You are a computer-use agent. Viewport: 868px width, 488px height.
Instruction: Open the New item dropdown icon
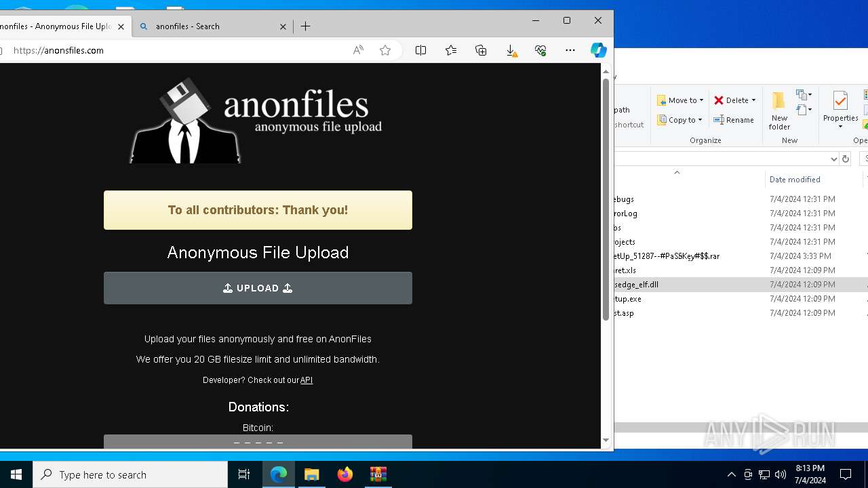pos(804,96)
